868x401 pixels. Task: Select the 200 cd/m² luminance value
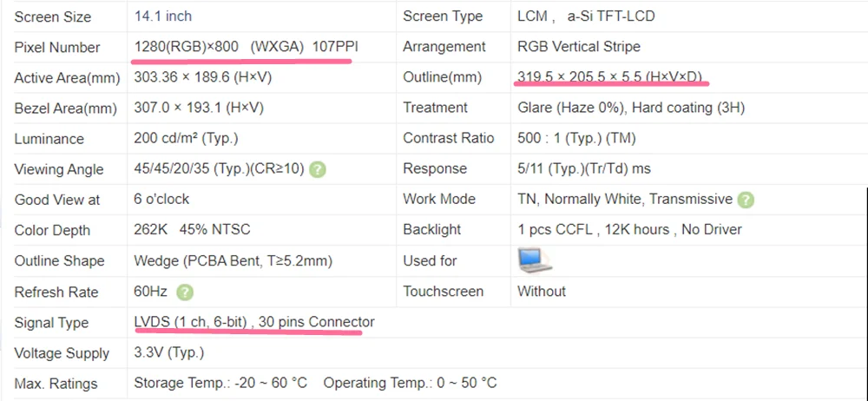186,139
